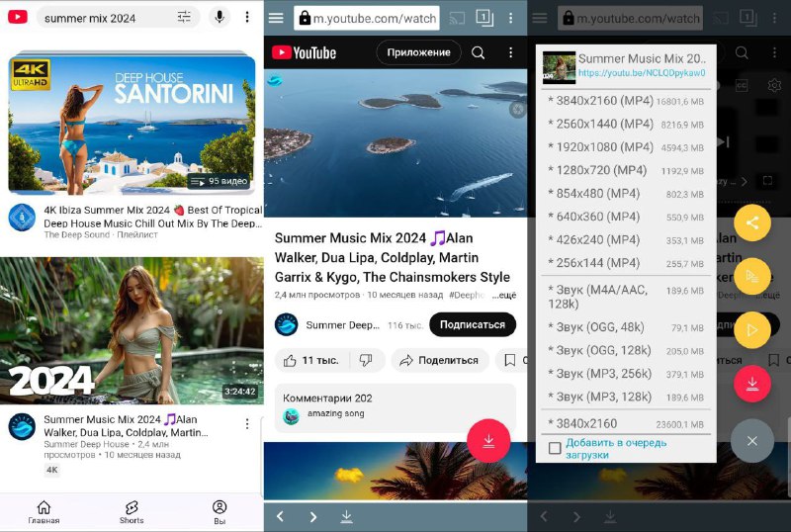
Task: Open downloads icon in middle window bottom bar
Action: pyautogui.click(x=347, y=516)
